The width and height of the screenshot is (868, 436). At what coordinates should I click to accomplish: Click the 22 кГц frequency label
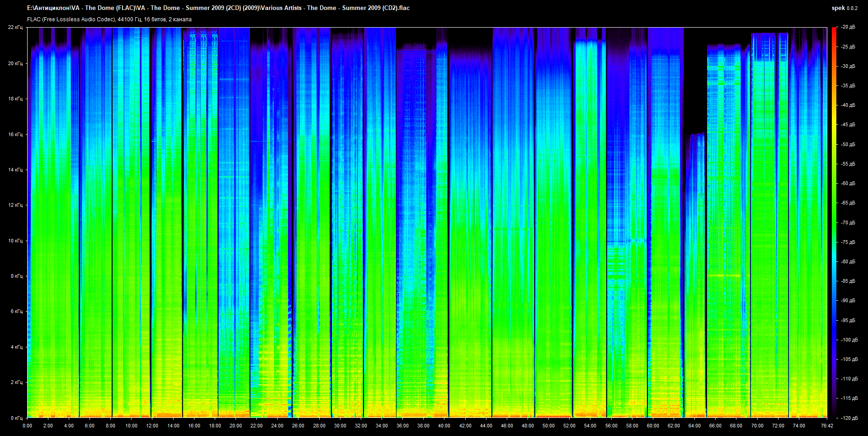(x=15, y=27)
